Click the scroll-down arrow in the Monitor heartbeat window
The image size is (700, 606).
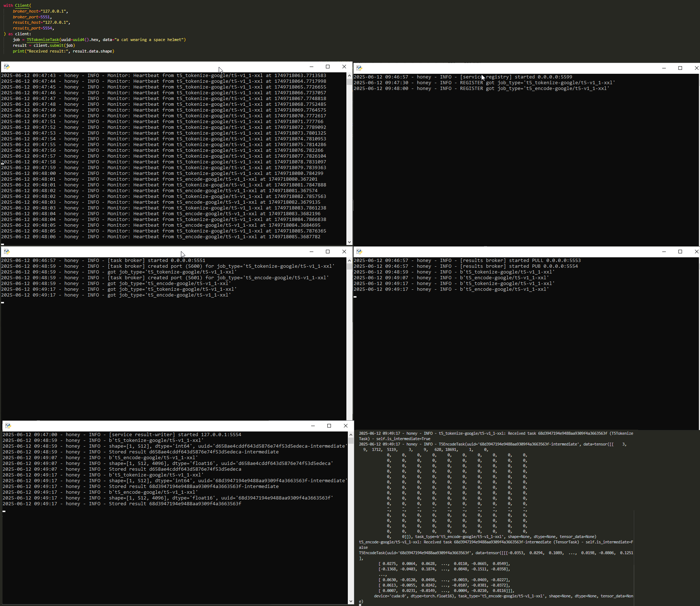pyautogui.click(x=349, y=242)
